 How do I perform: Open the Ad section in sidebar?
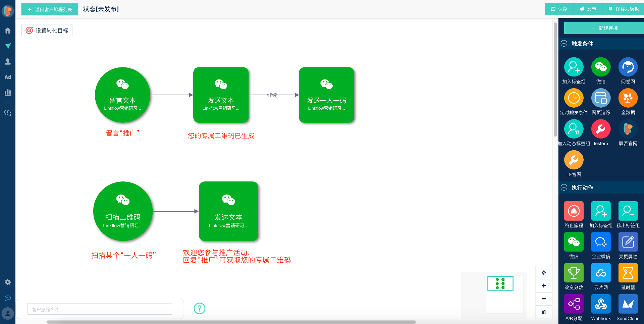click(8, 77)
